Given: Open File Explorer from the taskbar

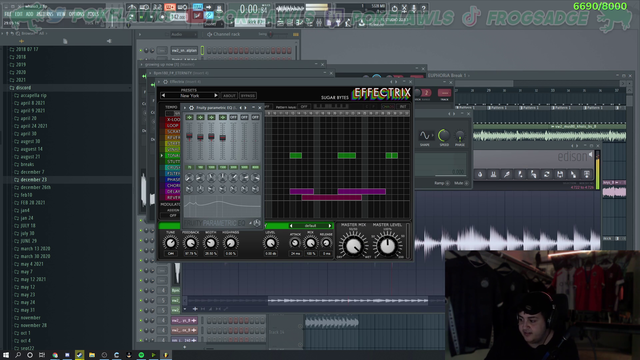Looking at the screenshot, I should pos(92,355).
